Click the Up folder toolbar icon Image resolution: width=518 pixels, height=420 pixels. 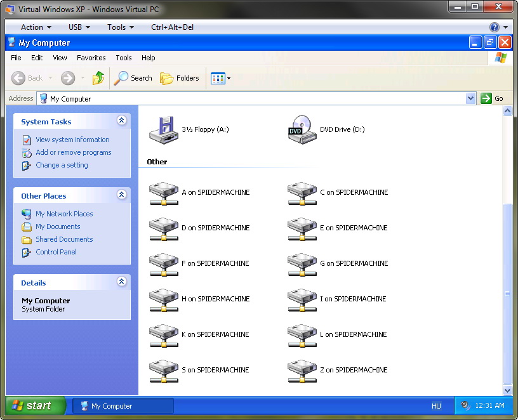98,78
